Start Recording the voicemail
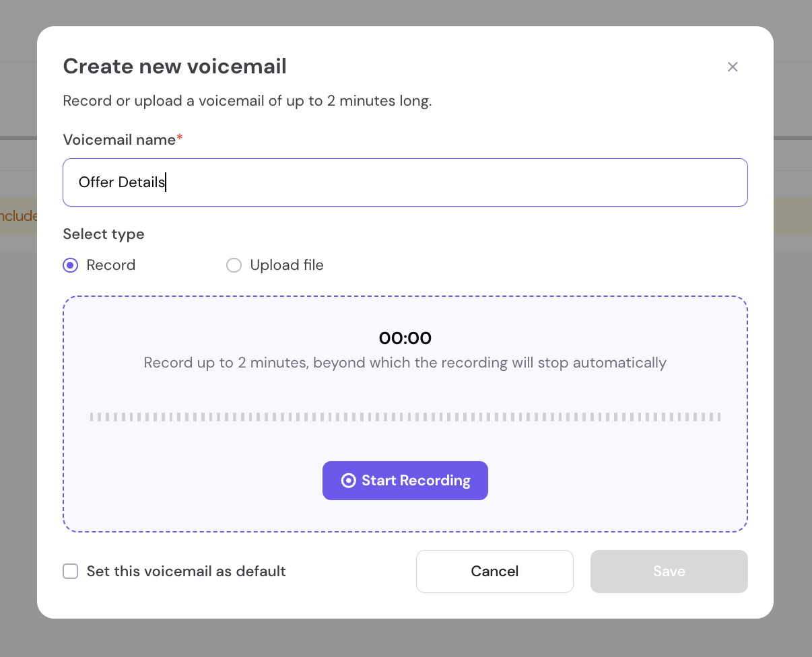 tap(405, 481)
